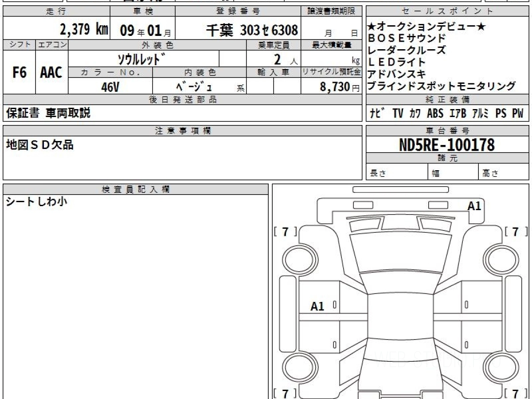Select the PS equipment item
Screen dimensions: 532x399
[x=501, y=113]
